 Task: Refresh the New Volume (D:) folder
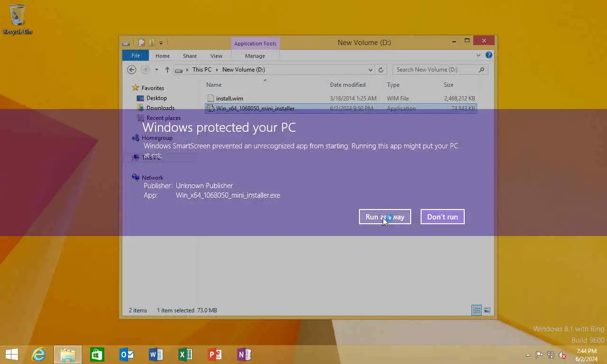tap(381, 70)
